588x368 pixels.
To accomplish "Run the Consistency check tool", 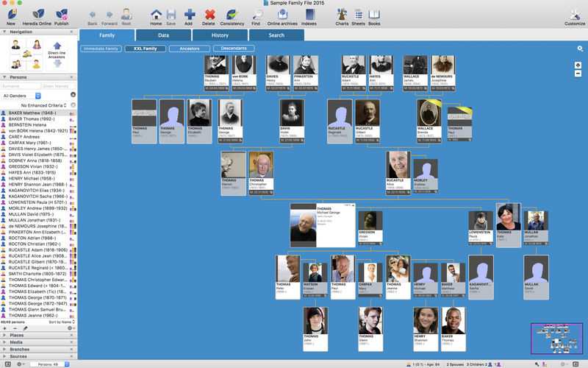I will (x=232, y=15).
